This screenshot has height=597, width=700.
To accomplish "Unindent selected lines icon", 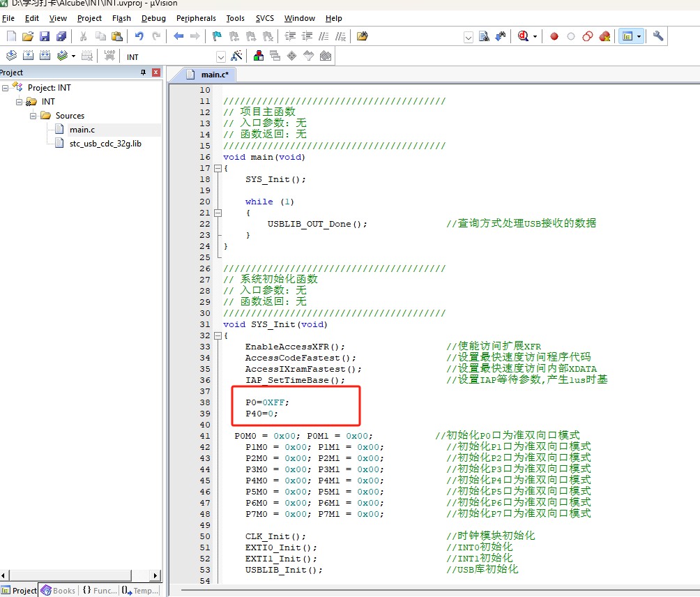I will (307, 36).
